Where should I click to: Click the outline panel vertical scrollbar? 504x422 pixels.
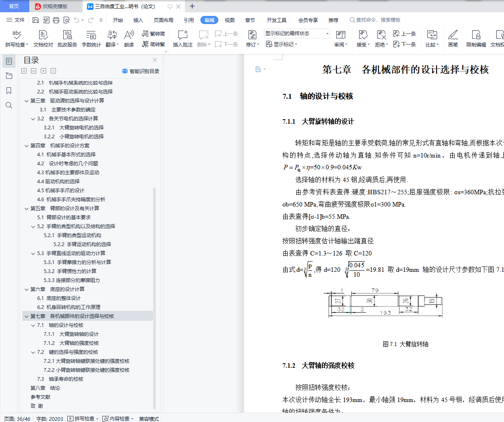tap(154, 298)
